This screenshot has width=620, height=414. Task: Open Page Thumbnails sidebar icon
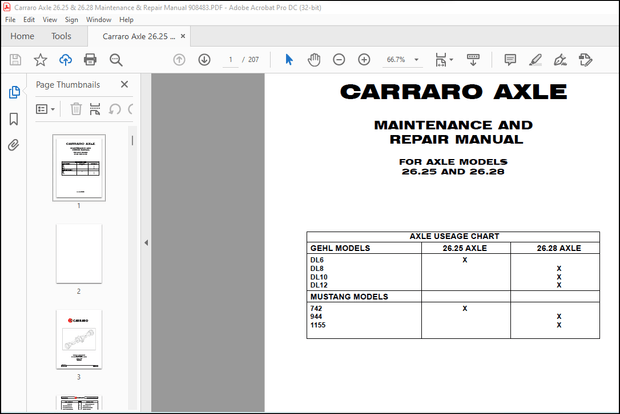pos(14,92)
